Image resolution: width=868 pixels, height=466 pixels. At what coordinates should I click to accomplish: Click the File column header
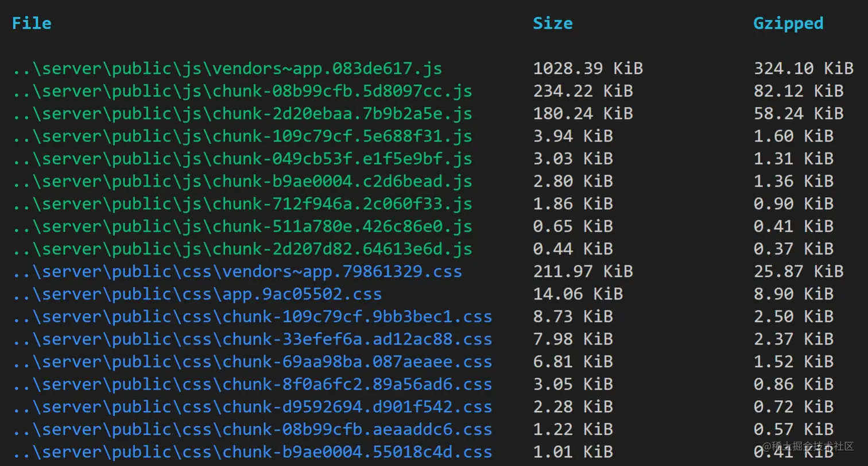32,24
